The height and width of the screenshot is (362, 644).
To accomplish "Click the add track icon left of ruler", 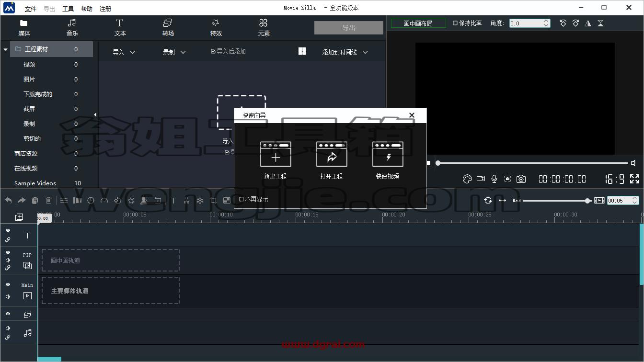I will pyautogui.click(x=19, y=217).
